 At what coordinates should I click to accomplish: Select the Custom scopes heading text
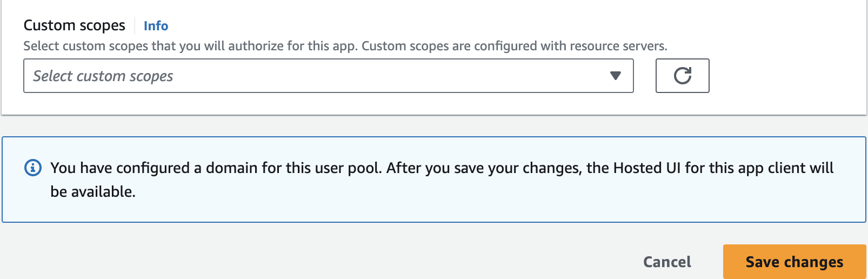[75, 25]
